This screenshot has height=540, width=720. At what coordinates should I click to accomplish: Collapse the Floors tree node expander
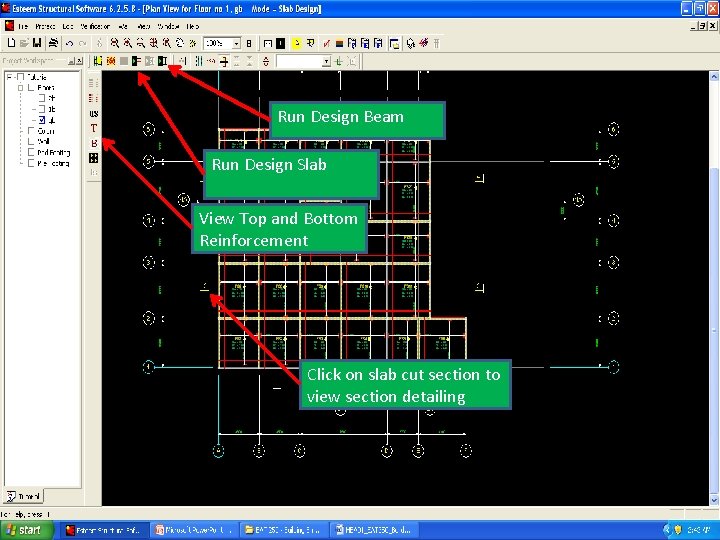pyautogui.click(x=21, y=87)
